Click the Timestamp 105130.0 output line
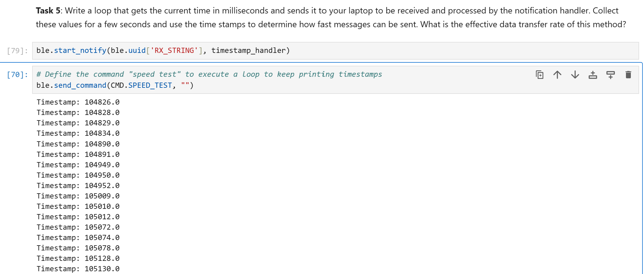Image resolution: width=644 pixels, height=274 pixels. click(x=78, y=269)
